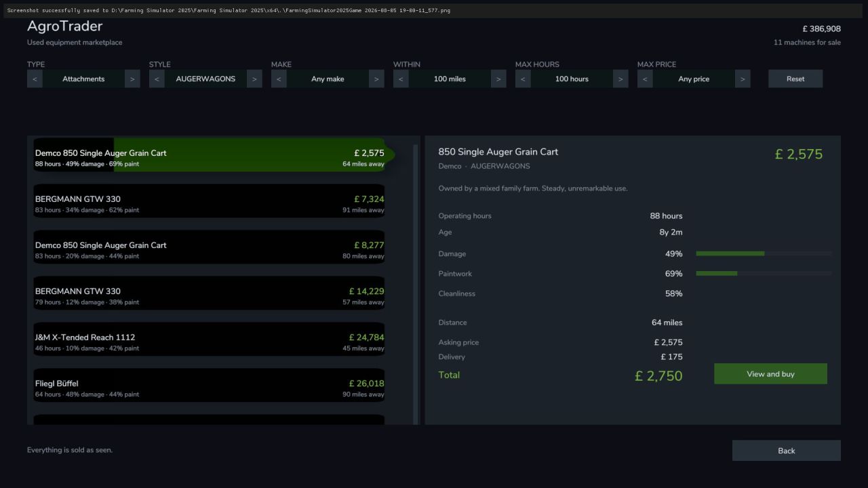Image resolution: width=868 pixels, height=488 pixels.
Task: Click next arrow for MAKE filter
Action: [376, 79]
